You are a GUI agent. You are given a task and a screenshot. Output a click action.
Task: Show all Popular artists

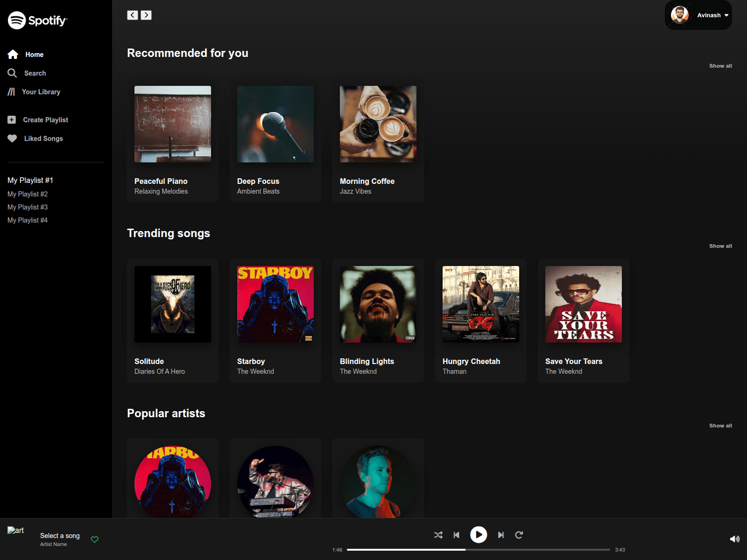(720, 426)
